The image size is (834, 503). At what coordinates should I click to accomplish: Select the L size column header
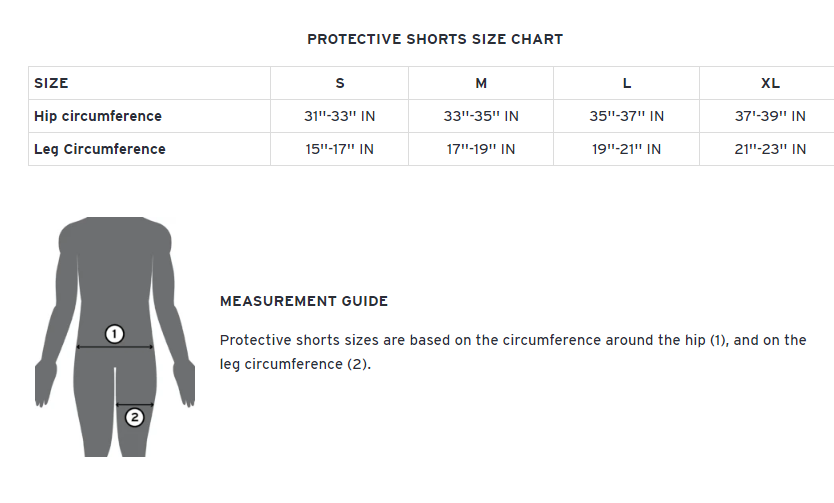pyautogui.click(x=627, y=83)
